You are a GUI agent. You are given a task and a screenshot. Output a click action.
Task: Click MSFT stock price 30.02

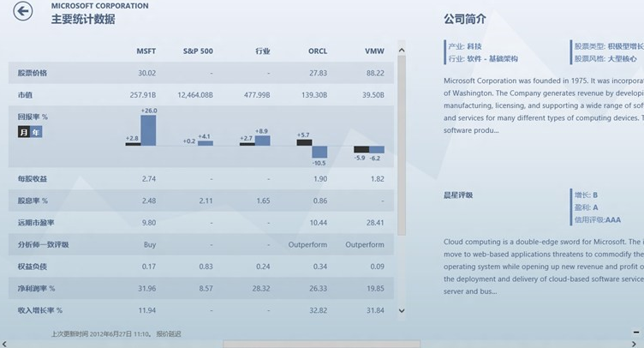point(146,73)
